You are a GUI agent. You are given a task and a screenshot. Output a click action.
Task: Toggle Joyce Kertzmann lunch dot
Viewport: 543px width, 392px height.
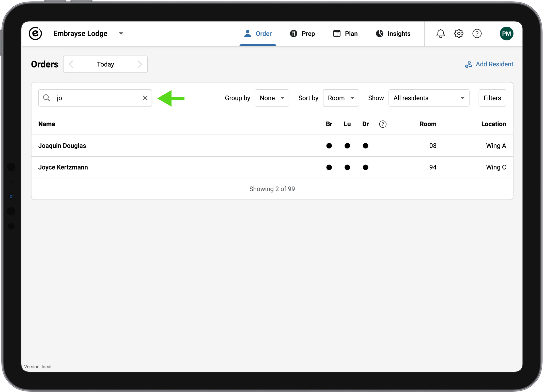(347, 167)
